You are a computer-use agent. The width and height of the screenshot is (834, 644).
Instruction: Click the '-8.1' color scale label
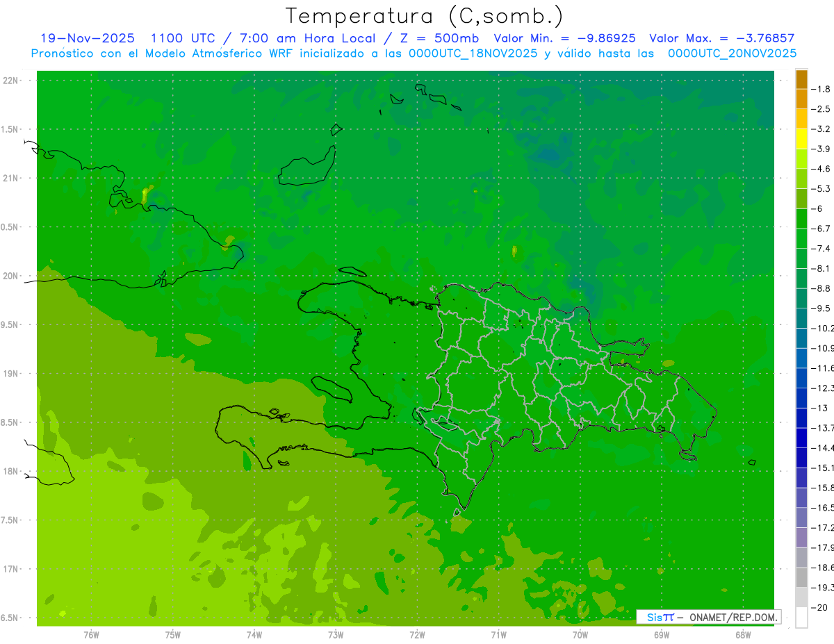[821, 269]
